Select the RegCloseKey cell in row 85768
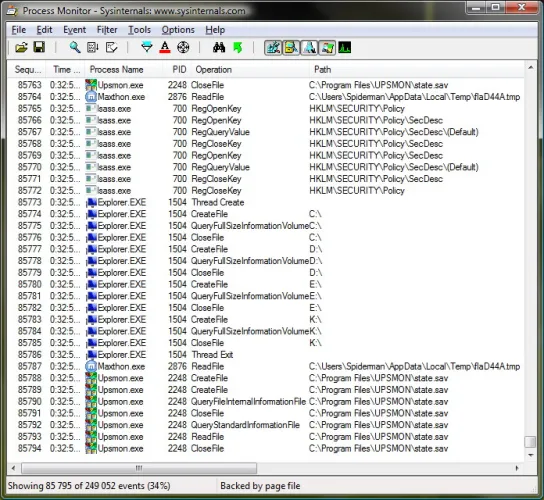 click(x=216, y=144)
